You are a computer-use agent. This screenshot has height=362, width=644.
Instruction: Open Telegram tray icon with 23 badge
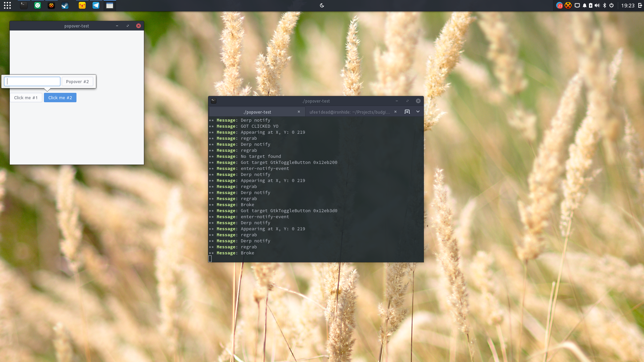[x=559, y=5]
